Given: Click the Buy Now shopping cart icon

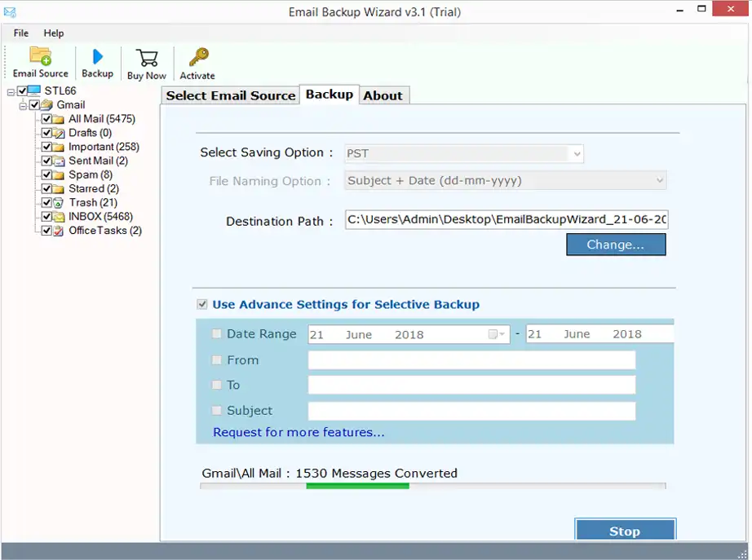Looking at the screenshot, I should tap(147, 58).
